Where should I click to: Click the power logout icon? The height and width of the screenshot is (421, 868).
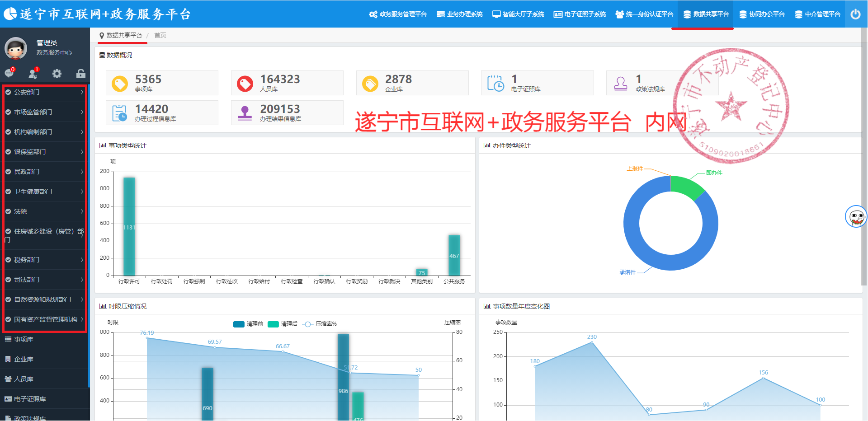[855, 14]
